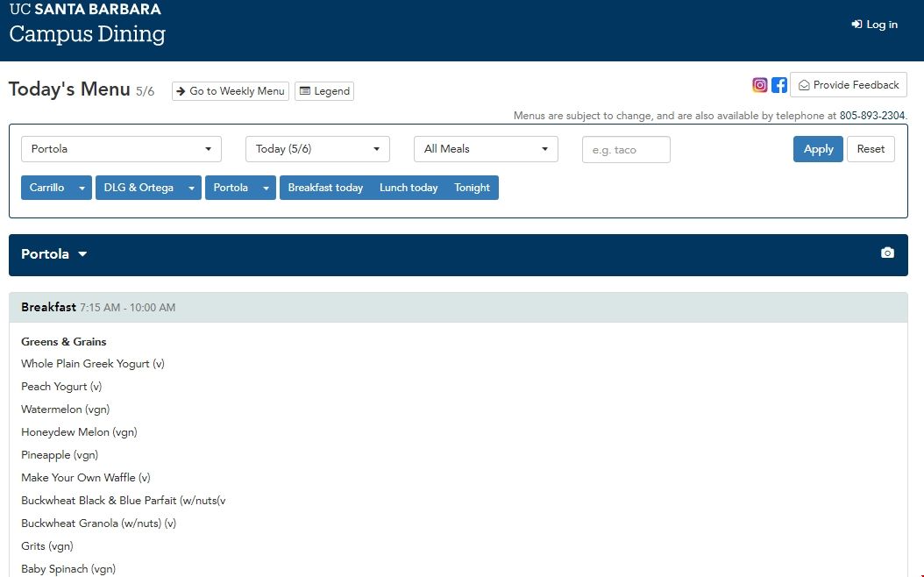Click the taco search input field
Viewport: 924px width, 577px height.
point(626,150)
